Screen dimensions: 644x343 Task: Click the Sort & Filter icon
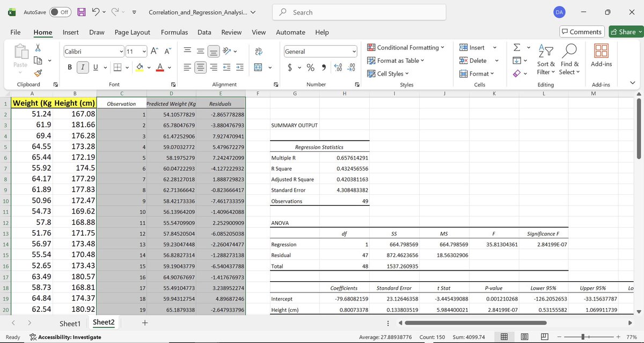(545, 59)
